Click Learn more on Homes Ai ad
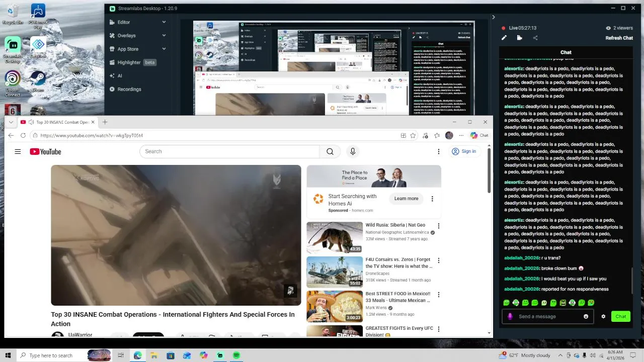 pos(406,199)
